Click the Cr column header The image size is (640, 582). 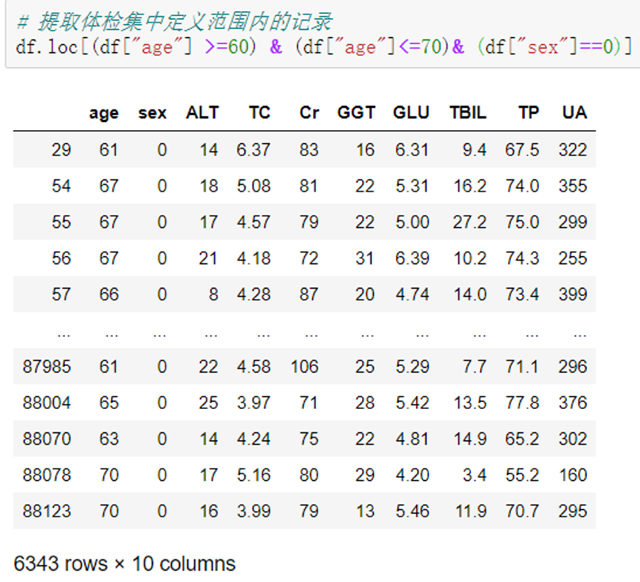(309, 113)
